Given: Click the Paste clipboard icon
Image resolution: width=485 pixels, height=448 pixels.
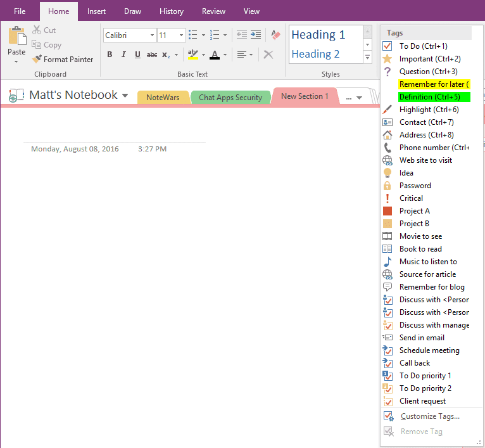Looking at the screenshot, I should point(17,35).
